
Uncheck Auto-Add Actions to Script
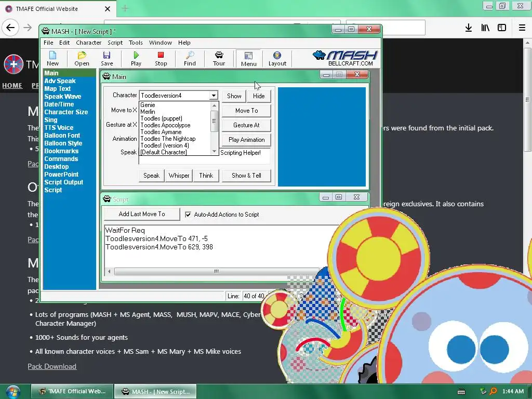[x=188, y=215]
